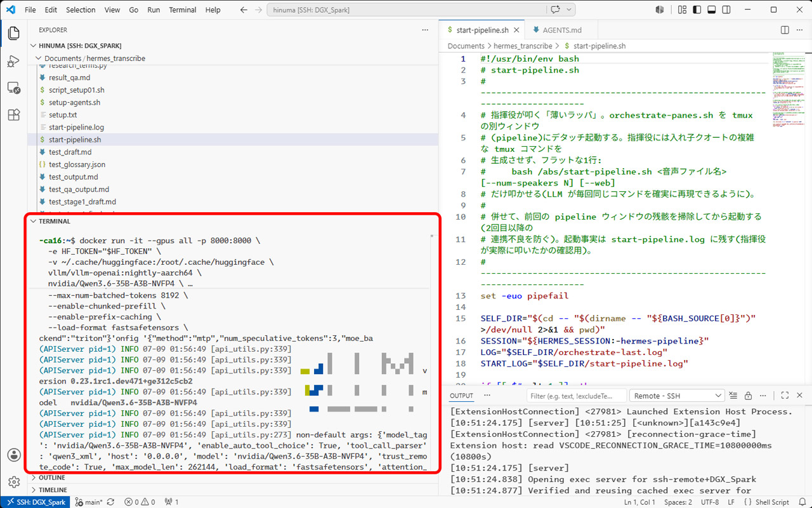Image resolution: width=812 pixels, height=508 pixels.
Task: Toggle the bottom panel layout button
Action: pyautogui.click(x=711, y=10)
